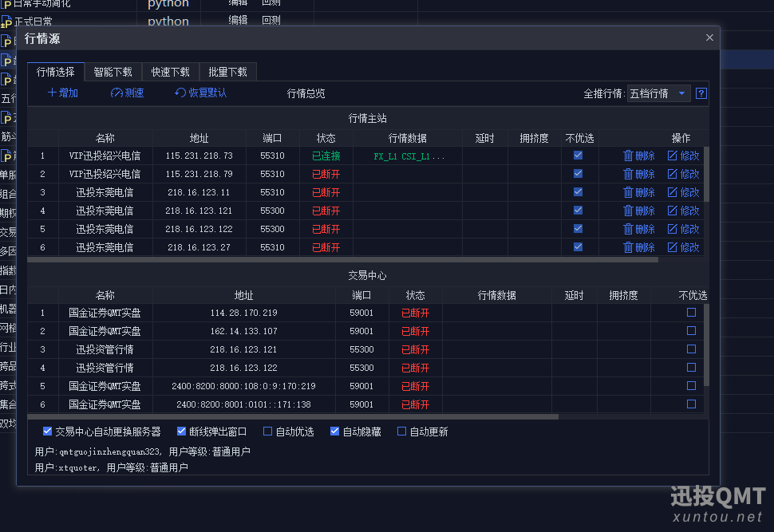Delete server 218.16.123.27
This screenshot has width=774, height=532.
(x=638, y=247)
